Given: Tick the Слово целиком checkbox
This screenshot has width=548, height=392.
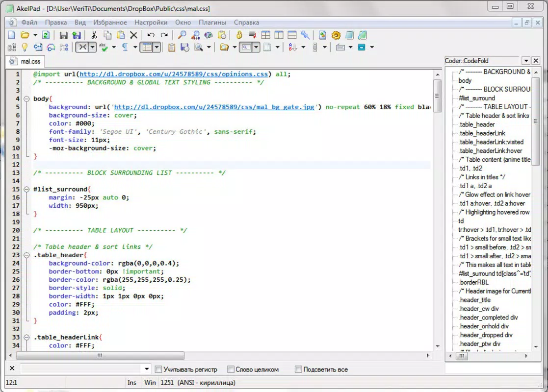Looking at the screenshot, I should (231, 369).
